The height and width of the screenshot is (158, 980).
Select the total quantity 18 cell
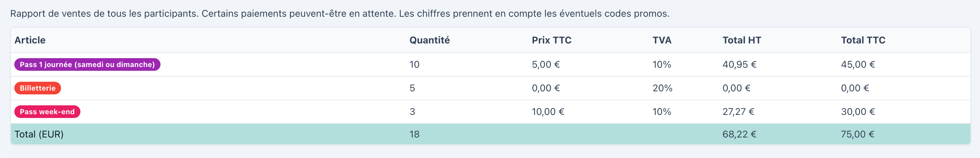[x=414, y=134]
